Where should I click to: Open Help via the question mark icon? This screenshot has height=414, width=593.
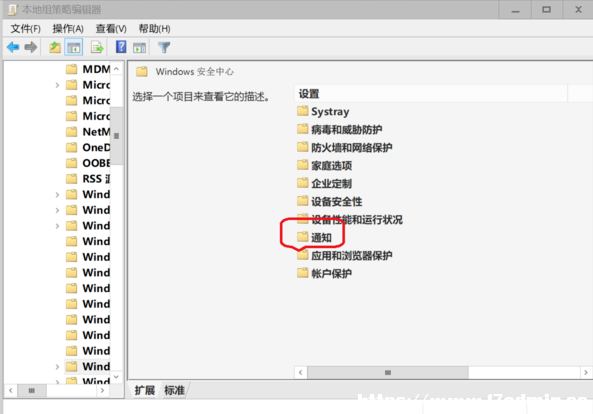coord(121,47)
